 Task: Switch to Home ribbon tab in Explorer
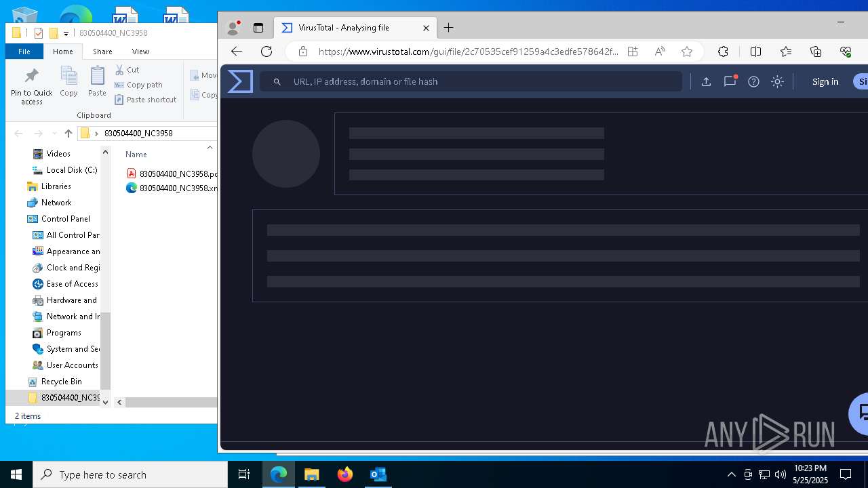point(63,52)
